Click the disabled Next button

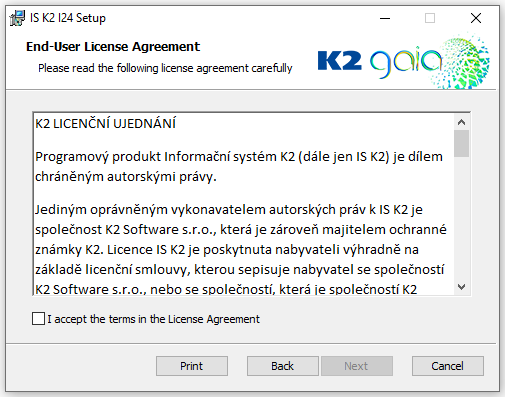tap(357, 366)
